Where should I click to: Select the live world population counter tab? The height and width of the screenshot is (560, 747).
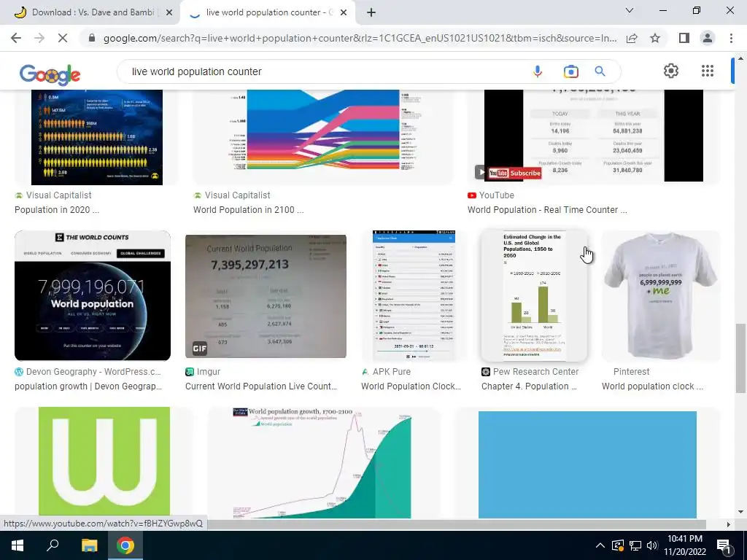[267, 12]
